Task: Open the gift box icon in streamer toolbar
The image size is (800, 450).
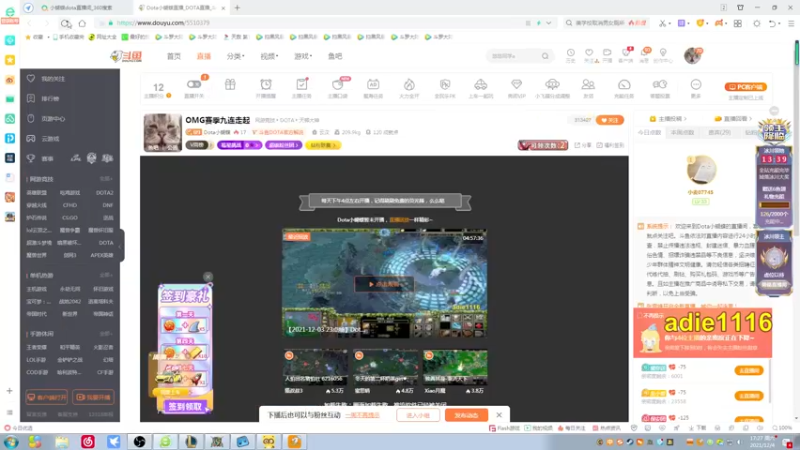Action: coord(230,85)
